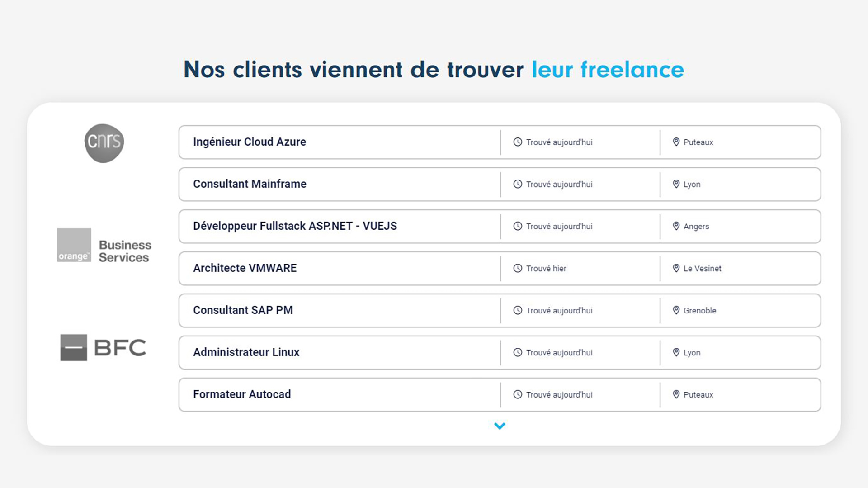Open the Ingénieur Cloud Azure listing
The image size is (868, 488).
tap(500, 142)
